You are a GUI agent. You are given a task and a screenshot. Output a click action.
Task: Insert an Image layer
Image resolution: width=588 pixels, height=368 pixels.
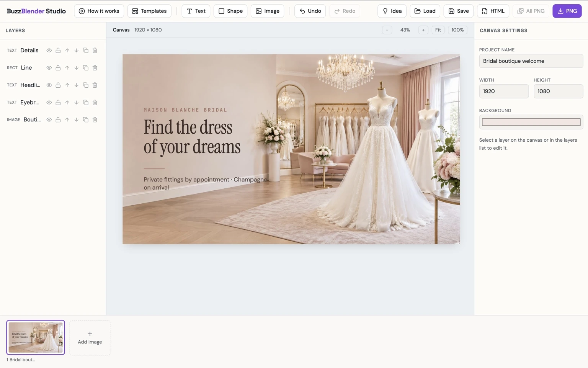pos(267,11)
